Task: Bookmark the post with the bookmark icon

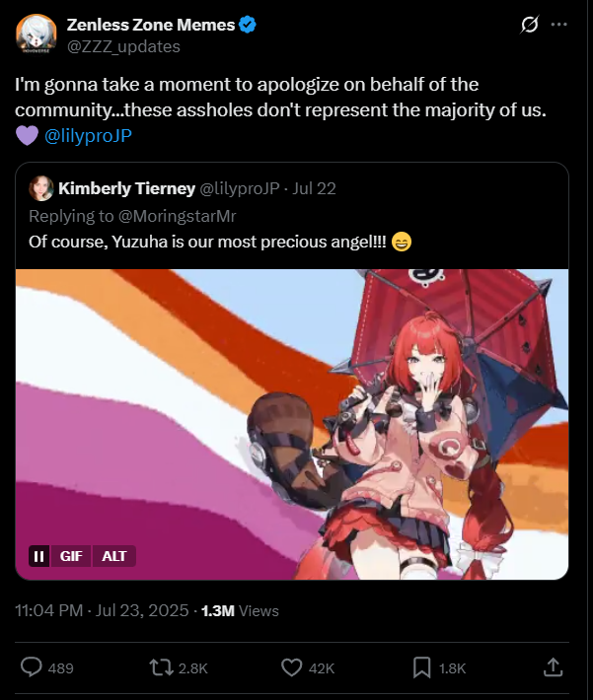Action: tap(422, 667)
